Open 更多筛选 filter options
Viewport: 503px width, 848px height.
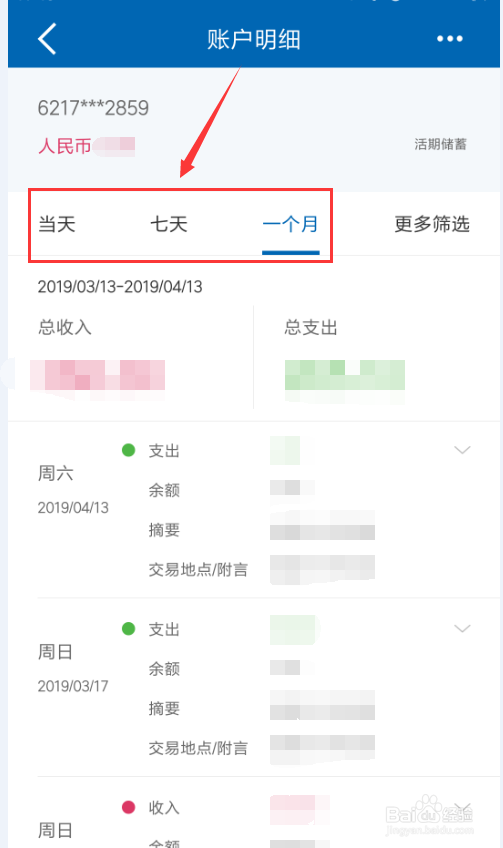pos(432,224)
